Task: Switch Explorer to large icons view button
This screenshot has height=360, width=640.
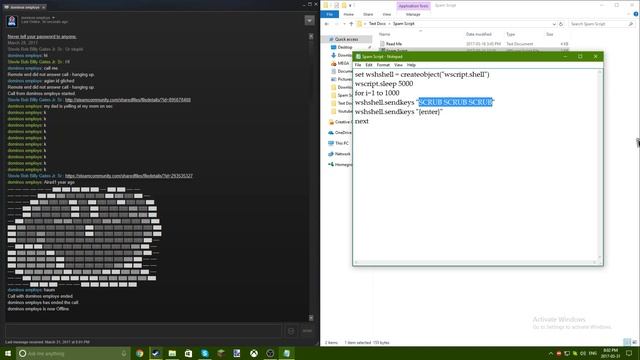Action: [634, 342]
